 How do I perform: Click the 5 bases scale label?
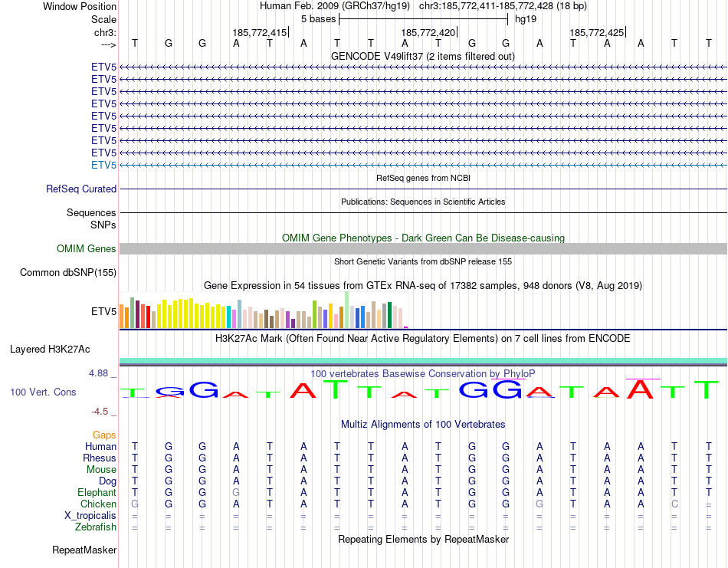pos(318,19)
